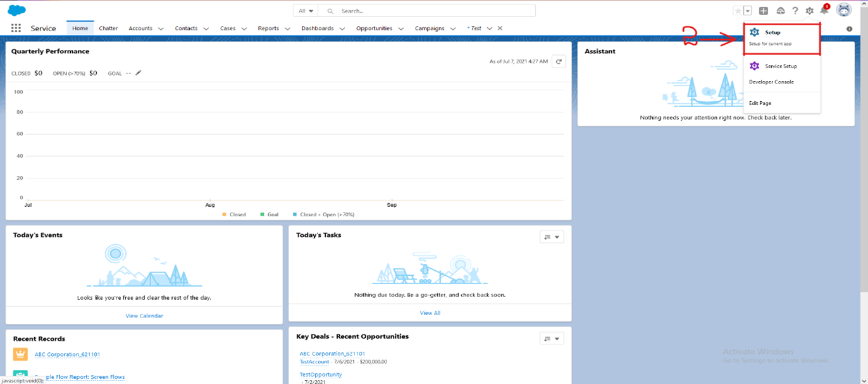This screenshot has width=868, height=384.
Task: Open the Help question mark icon
Action: click(794, 11)
